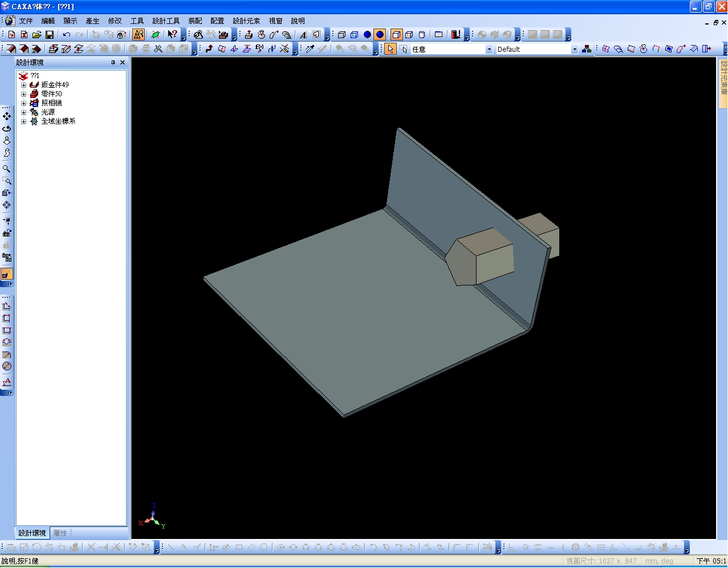Screen dimensions: 728x568
Task: Switch to the 屬性 tab
Action: (x=60, y=533)
